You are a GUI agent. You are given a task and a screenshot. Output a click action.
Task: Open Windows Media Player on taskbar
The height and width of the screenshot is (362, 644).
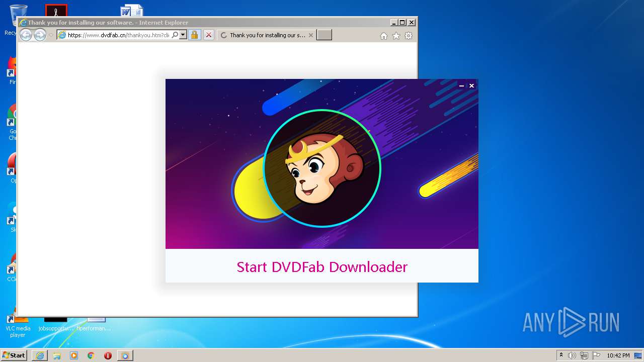tap(74, 355)
